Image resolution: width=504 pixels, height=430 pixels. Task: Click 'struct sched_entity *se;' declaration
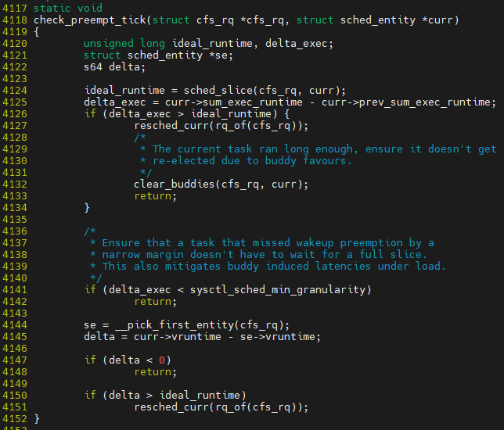click(x=158, y=56)
